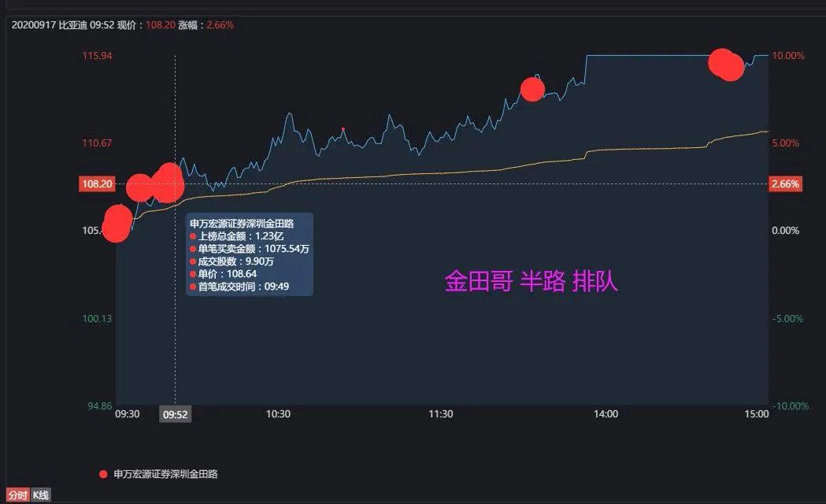Click the red 2.66% tag on right axis
Image resolution: width=826 pixels, height=504 pixels.
pos(785,184)
